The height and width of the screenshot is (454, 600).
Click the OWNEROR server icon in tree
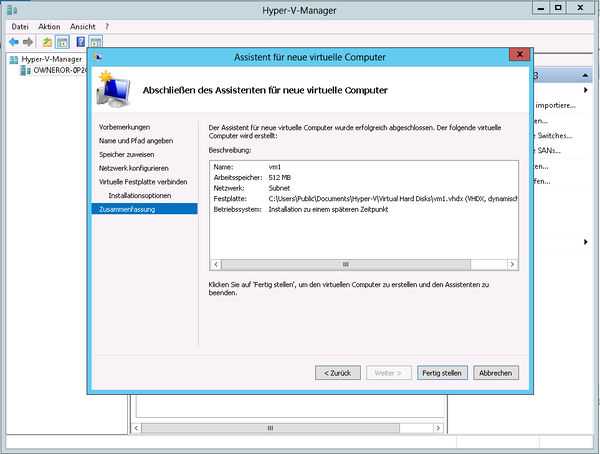[25, 70]
